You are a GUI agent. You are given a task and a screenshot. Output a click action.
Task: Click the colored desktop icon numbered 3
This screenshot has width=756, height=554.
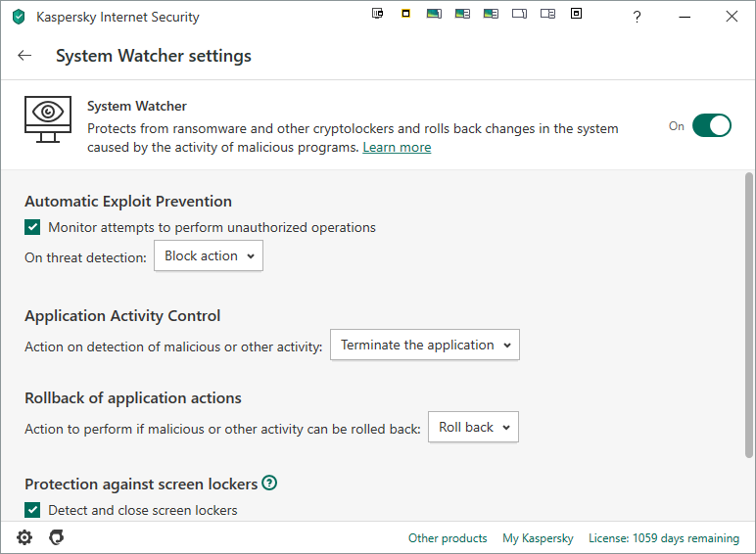click(x=491, y=14)
